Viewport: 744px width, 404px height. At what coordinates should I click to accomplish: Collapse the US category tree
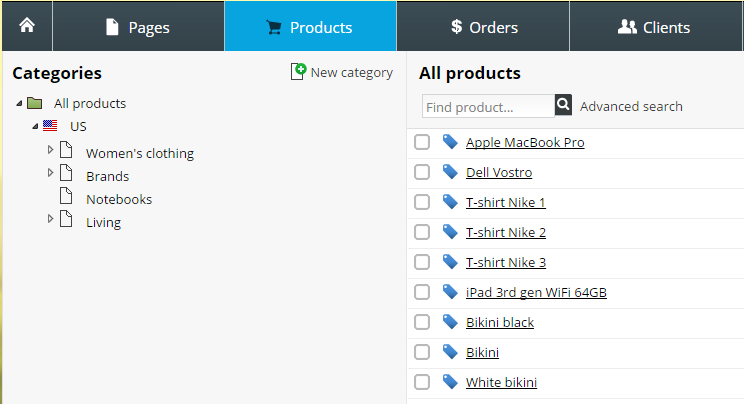click(x=35, y=126)
